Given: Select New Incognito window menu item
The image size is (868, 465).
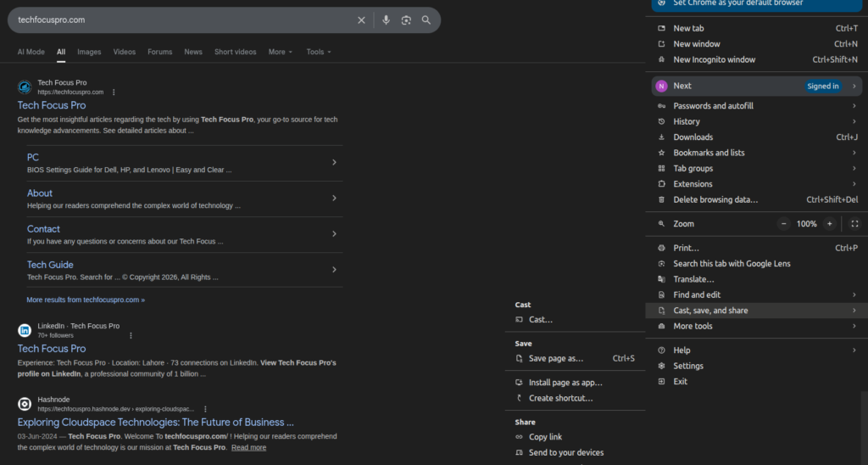Looking at the screenshot, I should (x=714, y=59).
